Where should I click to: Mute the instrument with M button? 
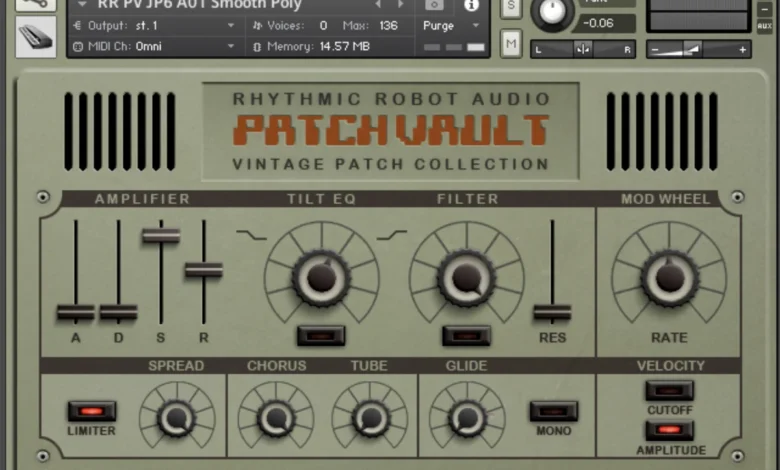[511, 42]
